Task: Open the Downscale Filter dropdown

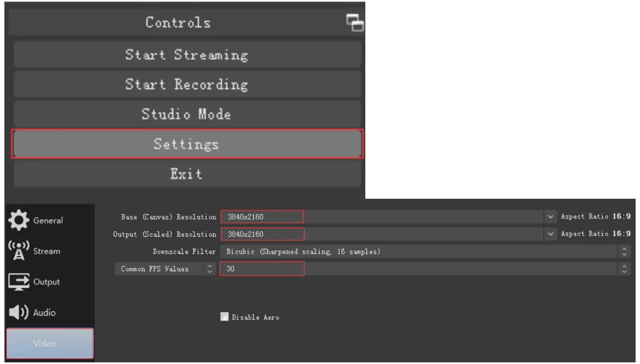Action: pyautogui.click(x=425, y=251)
